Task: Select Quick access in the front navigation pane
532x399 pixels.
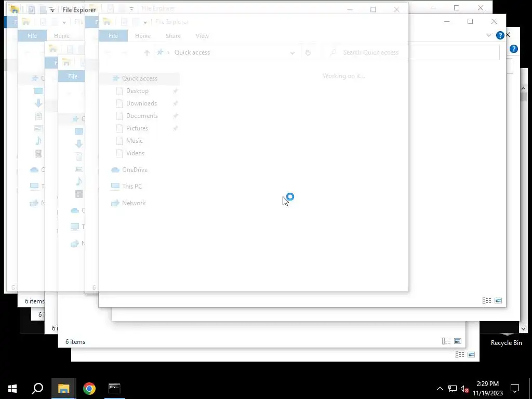Action: pos(139,78)
